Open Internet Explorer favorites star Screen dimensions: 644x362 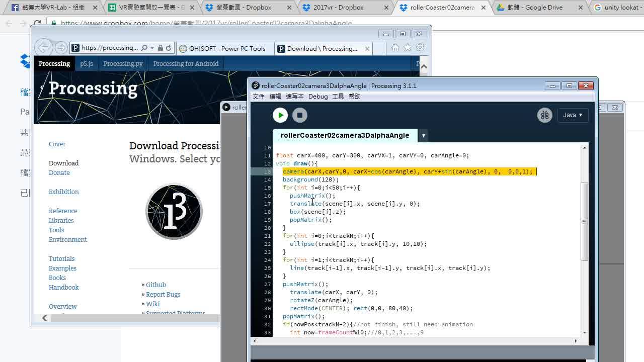[408, 47]
